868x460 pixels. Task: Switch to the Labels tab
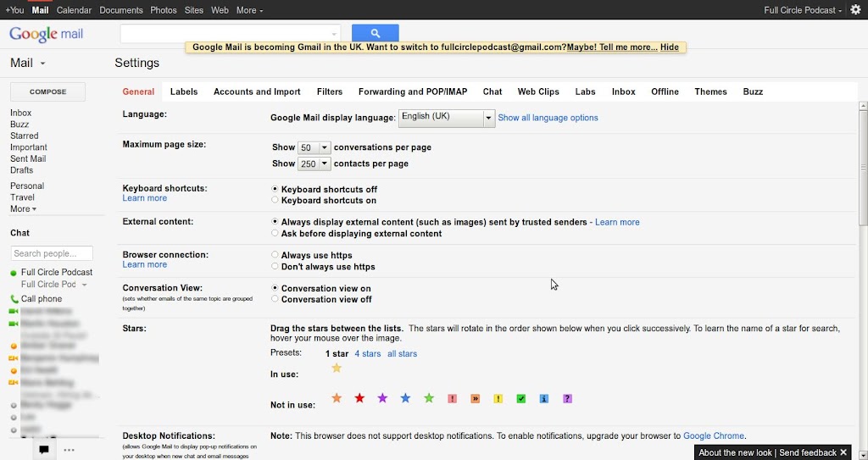(184, 91)
